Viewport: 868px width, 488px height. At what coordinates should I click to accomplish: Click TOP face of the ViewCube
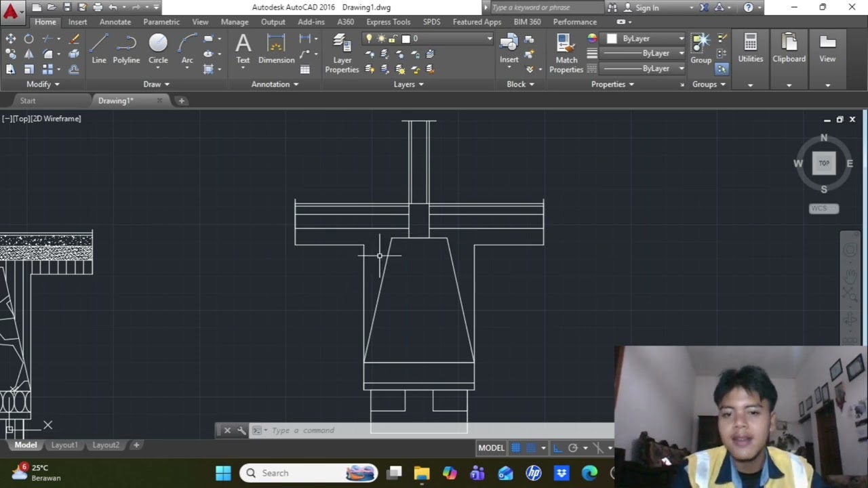point(824,163)
